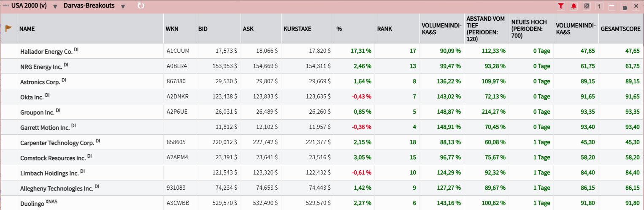
Task: Click WKN A2P6UE cell
Action: (x=177, y=112)
